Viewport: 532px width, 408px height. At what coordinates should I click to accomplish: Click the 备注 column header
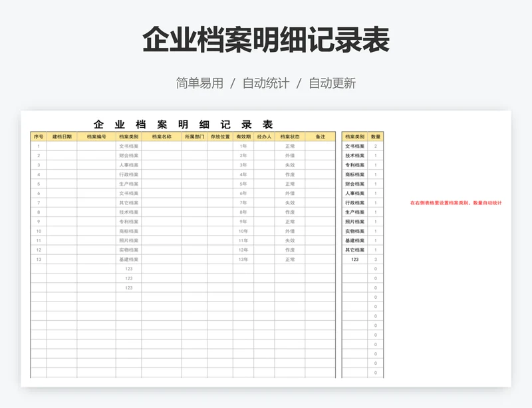pos(321,136)
